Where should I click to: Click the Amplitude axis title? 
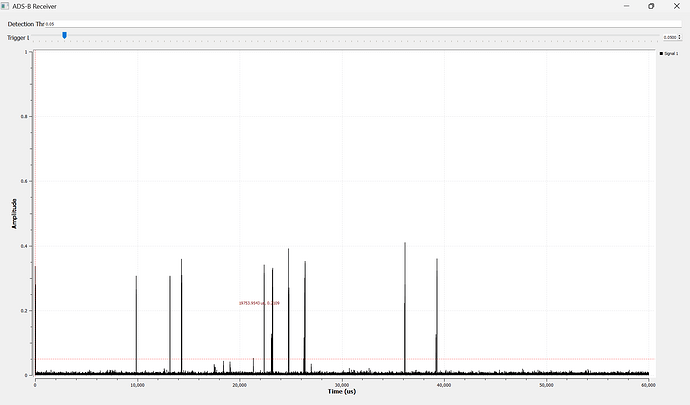[15, 211]
